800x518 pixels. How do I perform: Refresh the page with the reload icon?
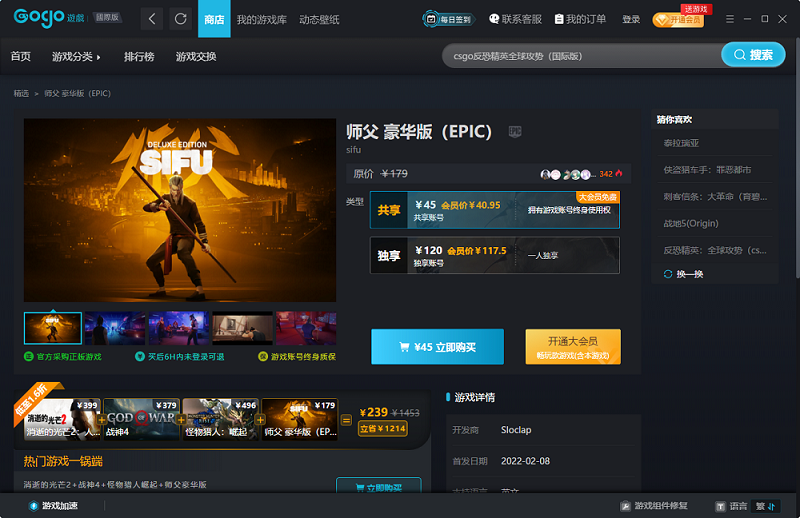pos(181,19)
